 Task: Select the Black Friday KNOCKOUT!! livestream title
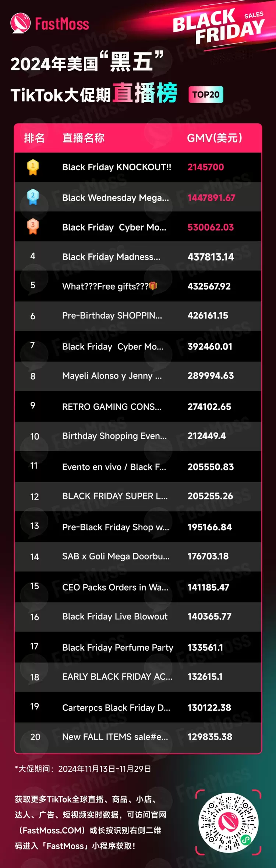point(116,167)
